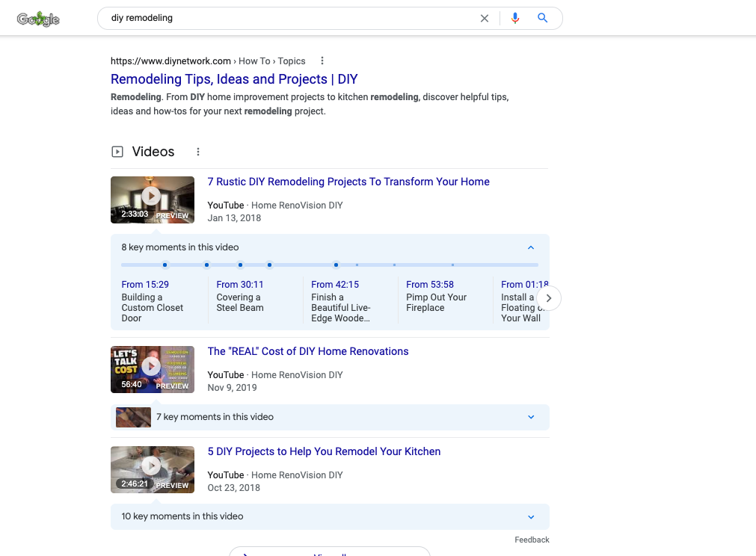Click the magnifying glass search icon

543,18
